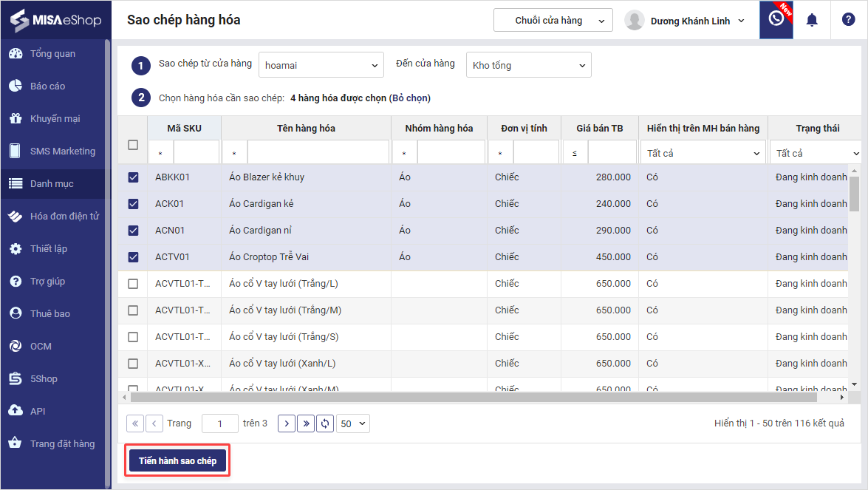Click the vertical table scrollbar thumb

[x=854, y=193]
